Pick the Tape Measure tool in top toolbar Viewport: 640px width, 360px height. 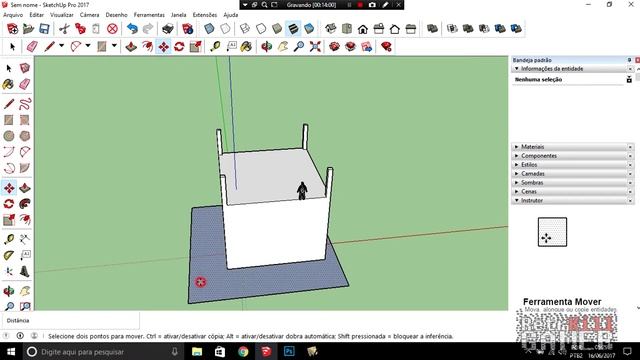tap(215, 47)
